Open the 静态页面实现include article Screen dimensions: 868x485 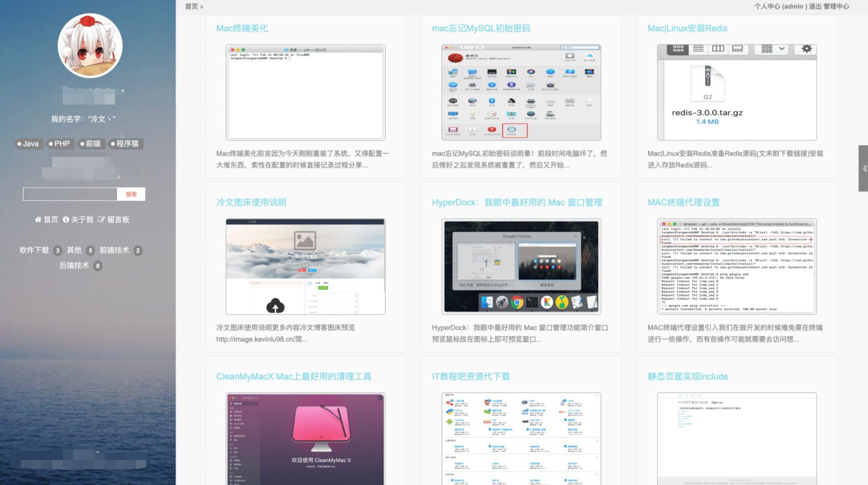[x=688, y=376]
